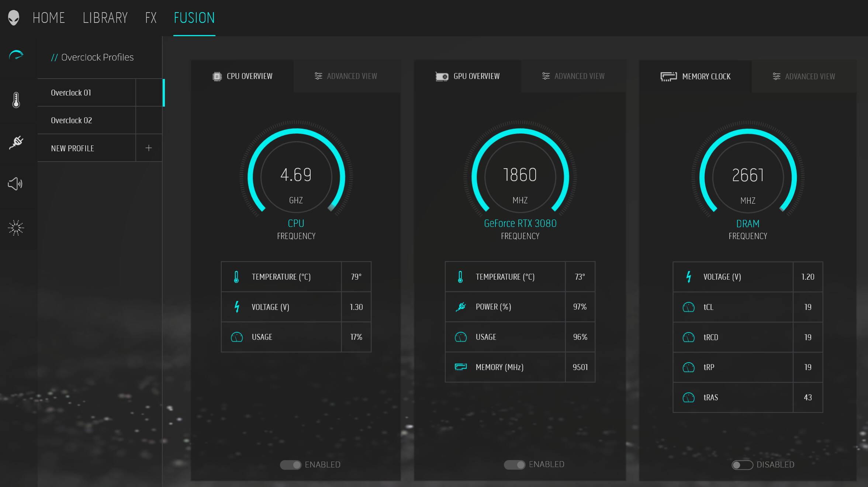Image resolution: width=868 pixels, height=487 pixels.
Task: Click the GPU power value 97%
Action: click(580, 307)
